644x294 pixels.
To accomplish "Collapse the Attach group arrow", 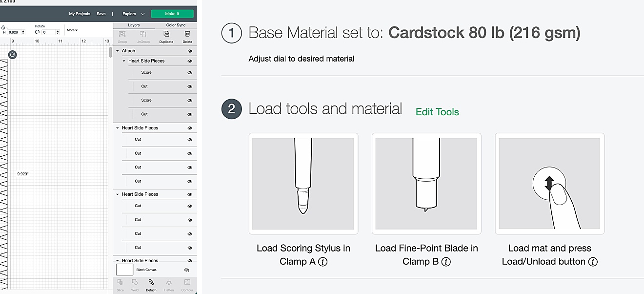I will pos(118,51).
